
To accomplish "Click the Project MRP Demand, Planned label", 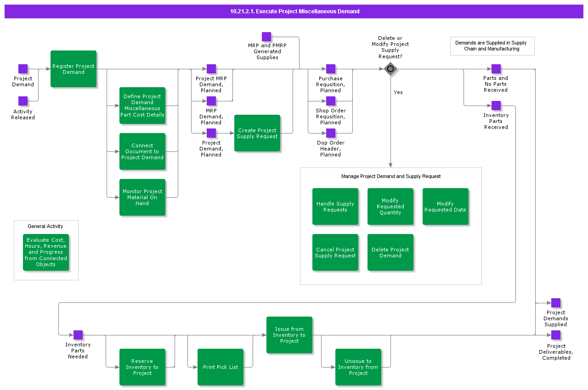I will 211,84.
